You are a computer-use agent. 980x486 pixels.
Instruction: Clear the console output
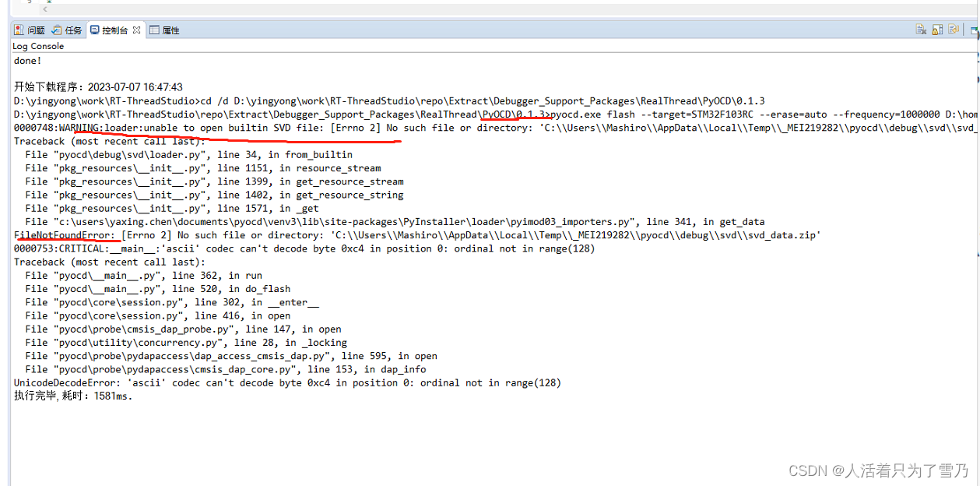click(x=920, y=29)
